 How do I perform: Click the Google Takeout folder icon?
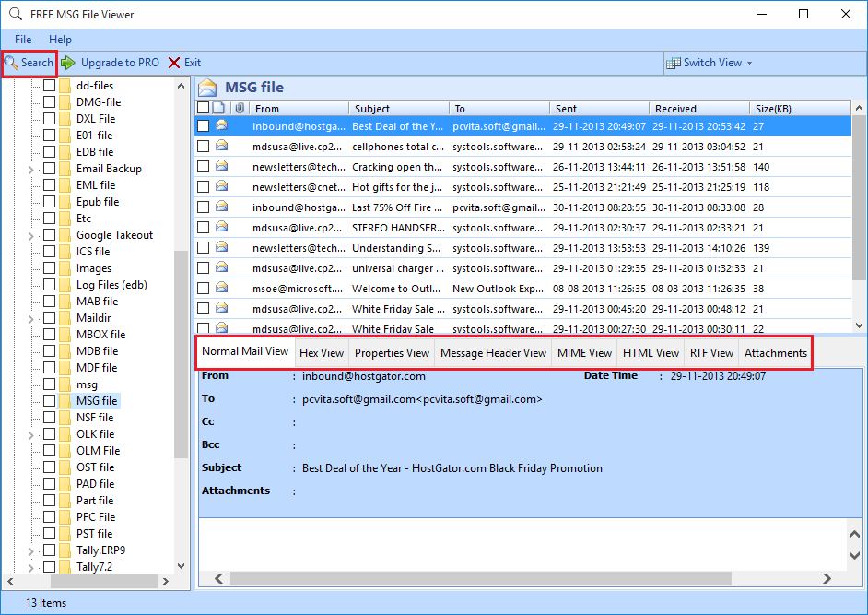[x=65, y=235]
